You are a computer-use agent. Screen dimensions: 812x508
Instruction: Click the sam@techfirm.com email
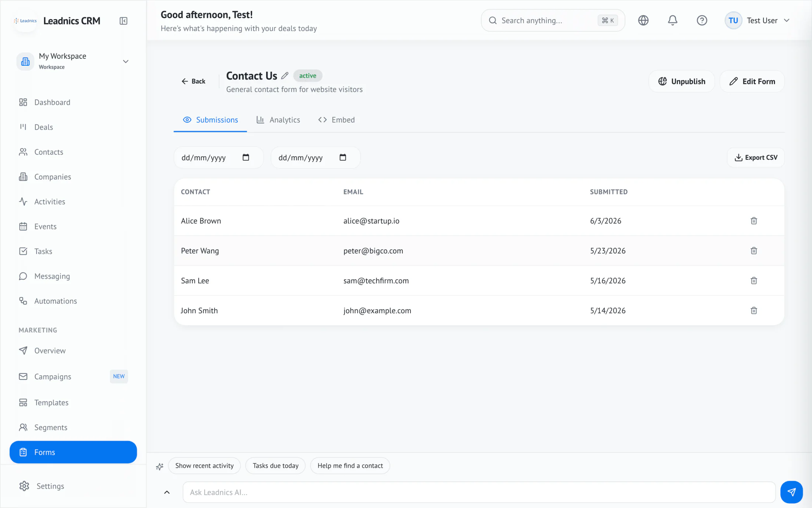[x=376, y=280]
